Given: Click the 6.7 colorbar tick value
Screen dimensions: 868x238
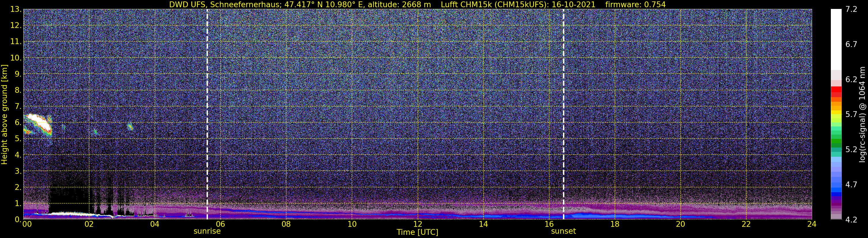Looking at the screenshot, I should point(851,44).
